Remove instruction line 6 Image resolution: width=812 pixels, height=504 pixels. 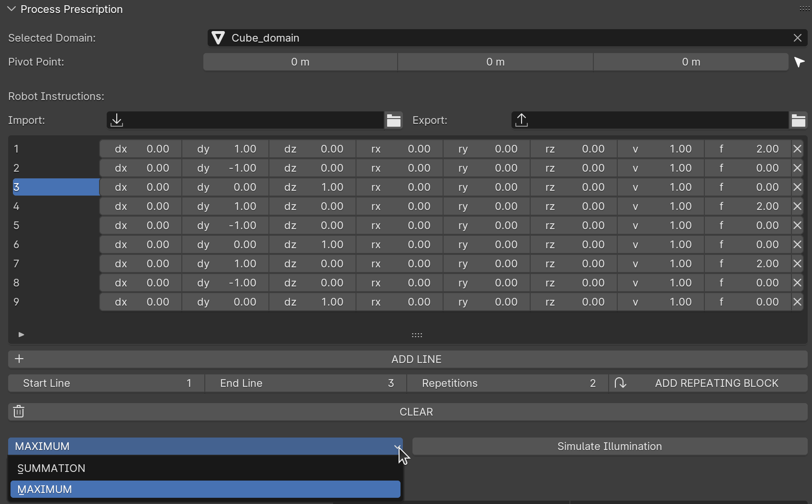click(x=797, y=244)
